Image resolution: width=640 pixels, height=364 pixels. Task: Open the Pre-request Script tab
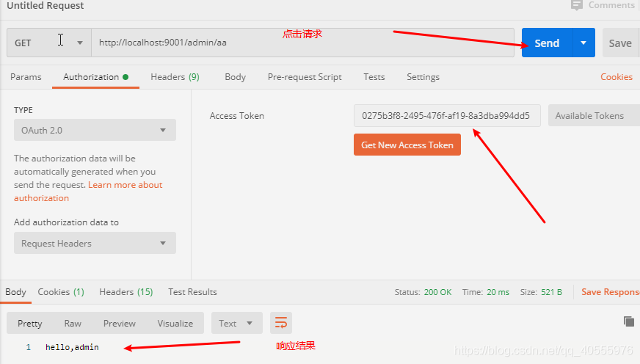(305, 77)
